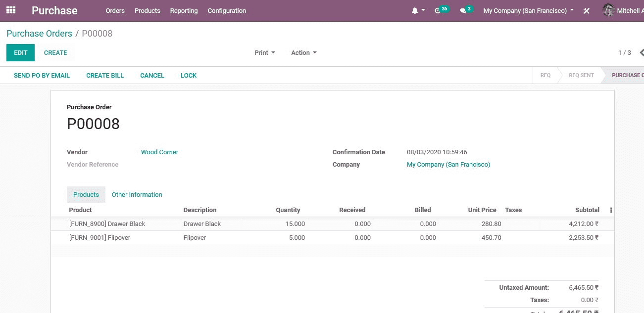Click the Flipover description cell
The image size is (644, 313).
click(x=195, y=238)
